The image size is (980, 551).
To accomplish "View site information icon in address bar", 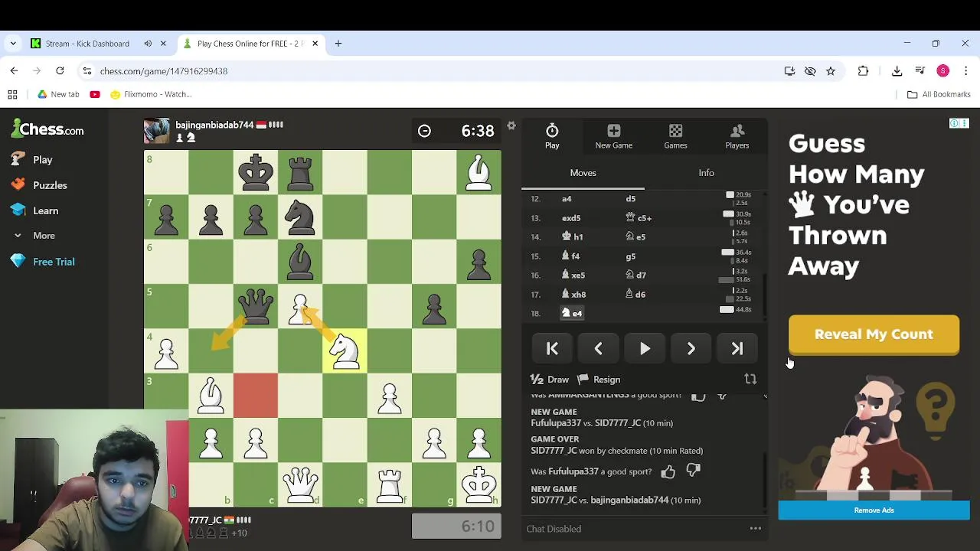I will coord(87,71).
